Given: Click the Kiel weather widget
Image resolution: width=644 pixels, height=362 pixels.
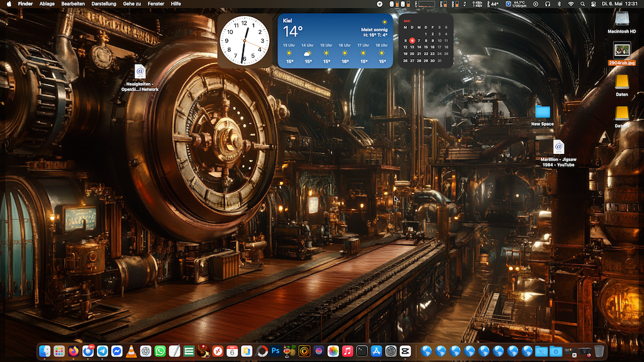Looking at the screenshot, I should click(x=336, y=41).
